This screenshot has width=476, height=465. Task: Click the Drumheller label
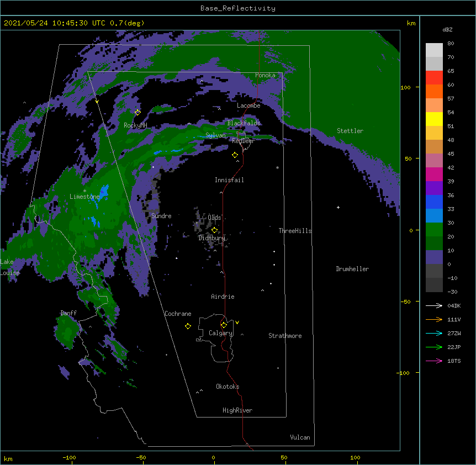point(352,269)
